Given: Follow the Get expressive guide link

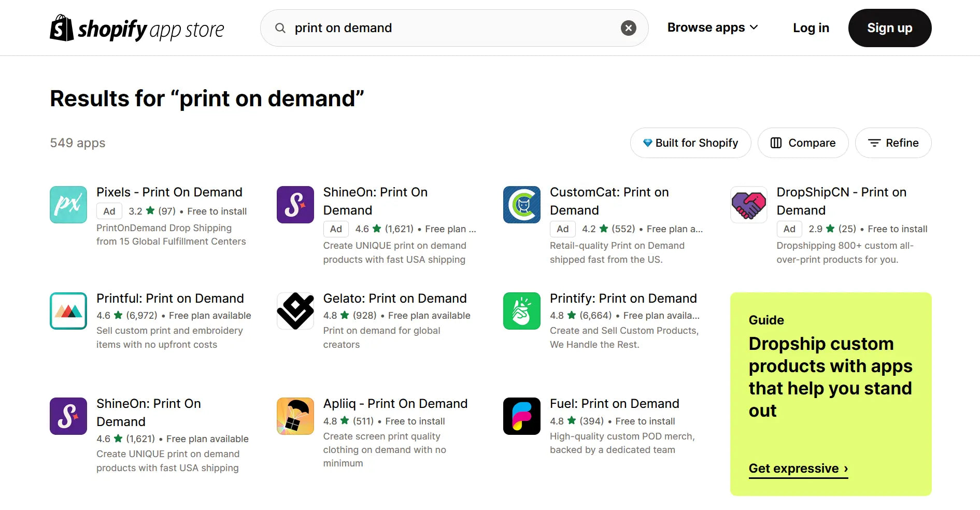Looking at the screenshot, I should click(797, 468).
